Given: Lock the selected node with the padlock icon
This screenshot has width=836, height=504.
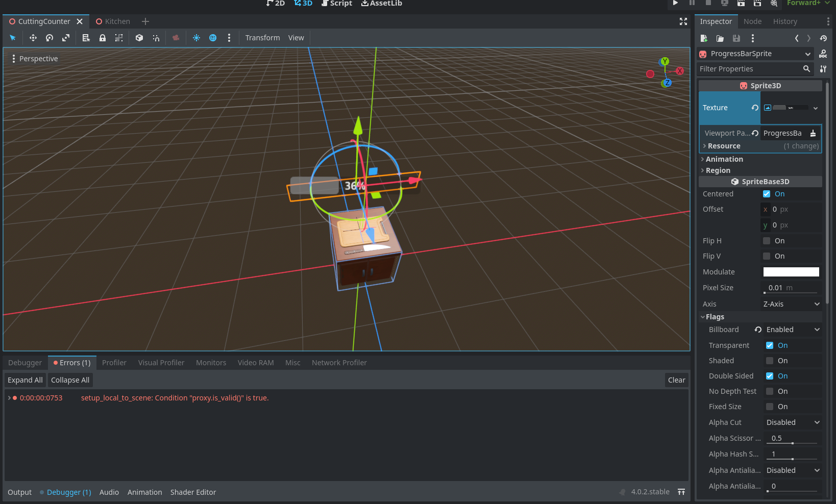Looking at the screenshot, I should click(x=102, y=38).
